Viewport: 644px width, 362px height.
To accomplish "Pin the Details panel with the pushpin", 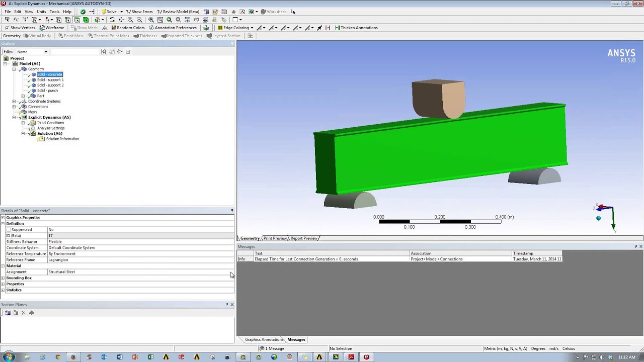I will [232, 211].
